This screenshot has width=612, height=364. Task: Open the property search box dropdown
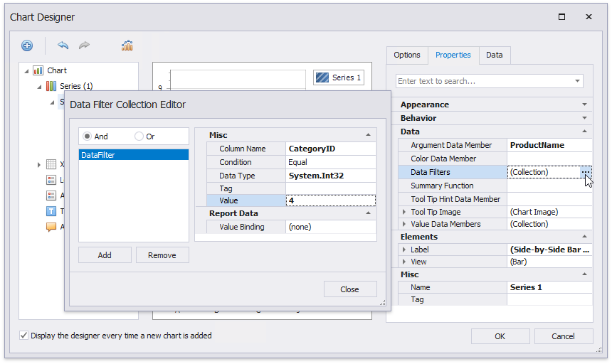click(576, 81)
